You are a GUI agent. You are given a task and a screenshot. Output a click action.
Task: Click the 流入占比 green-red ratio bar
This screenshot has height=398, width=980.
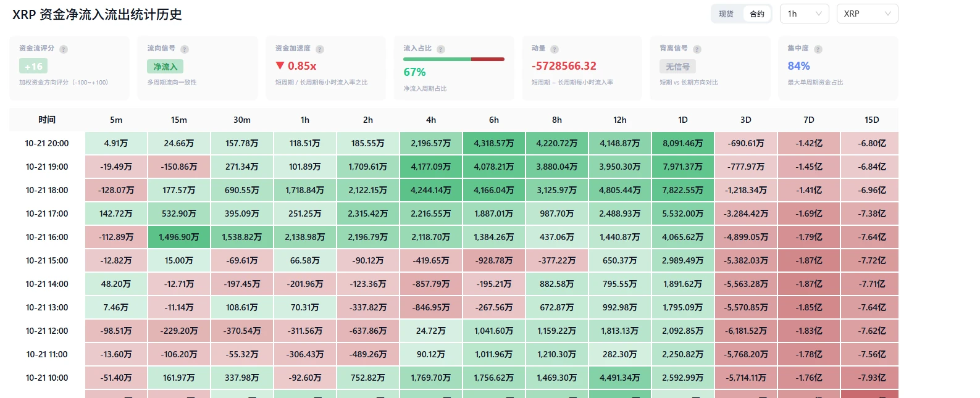click(x=454, y=59)
